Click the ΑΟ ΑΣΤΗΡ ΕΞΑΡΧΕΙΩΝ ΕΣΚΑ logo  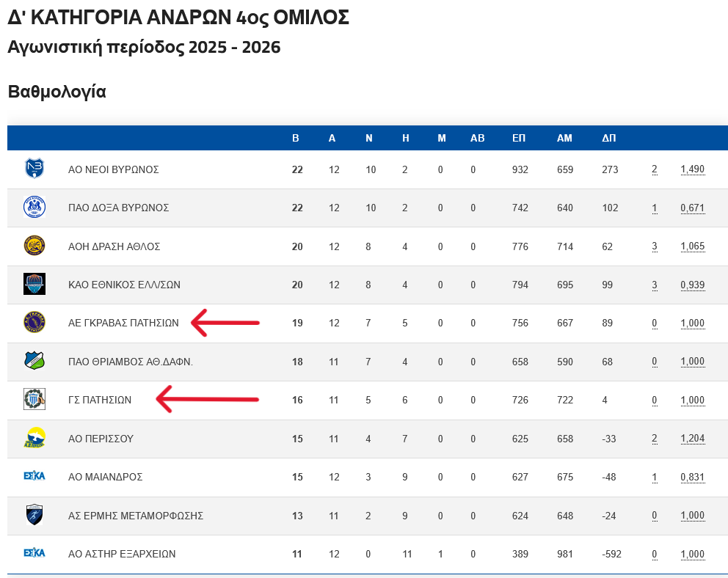click(34, 553)
